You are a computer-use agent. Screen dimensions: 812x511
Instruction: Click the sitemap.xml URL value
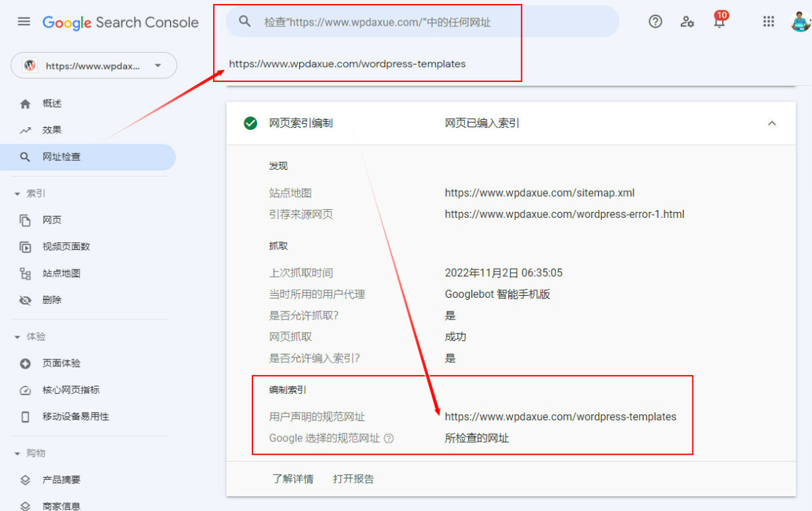tap(539, 193)
